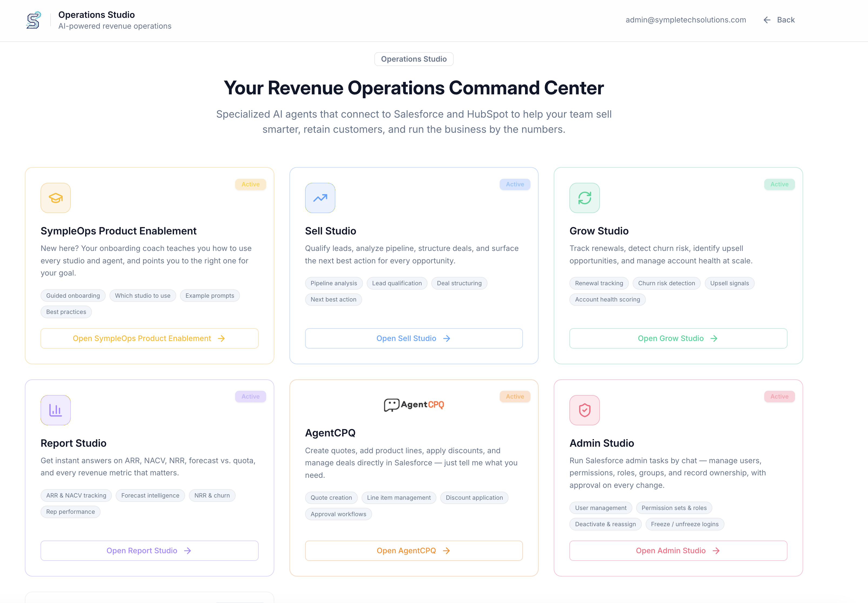Click the Sell Studio trending arrow icon
This screenshot has height=603, width=868.
(320, 198)
